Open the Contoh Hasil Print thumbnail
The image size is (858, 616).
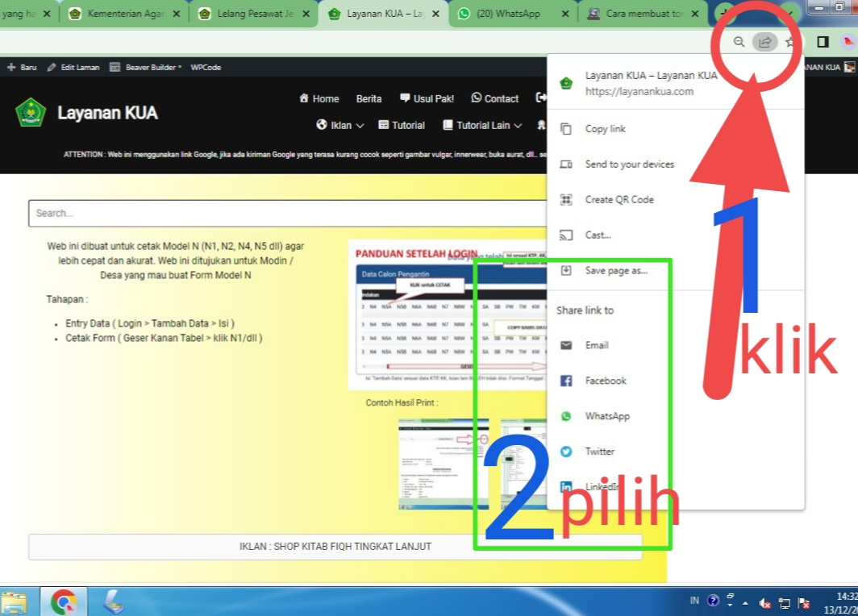coord(444,464)
